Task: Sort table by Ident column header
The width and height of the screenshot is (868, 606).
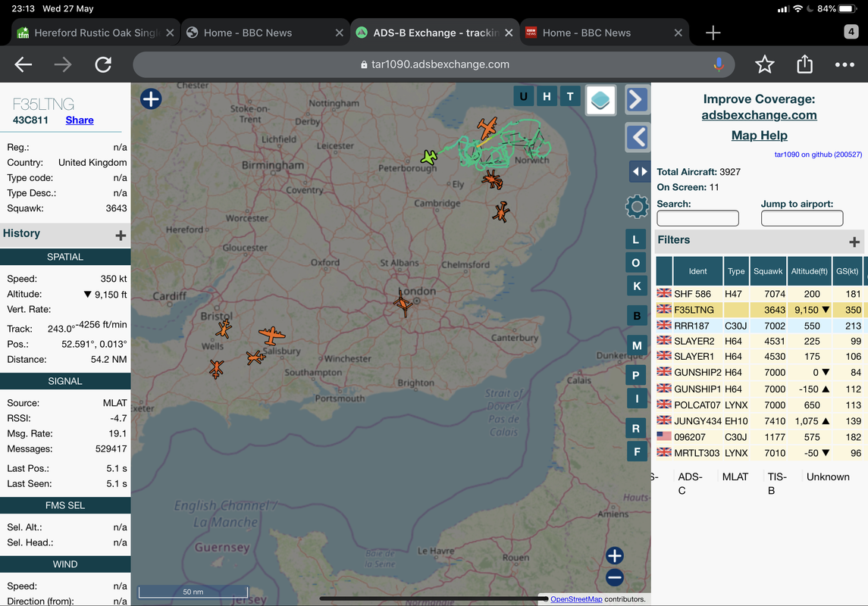Action: (697, 271)
